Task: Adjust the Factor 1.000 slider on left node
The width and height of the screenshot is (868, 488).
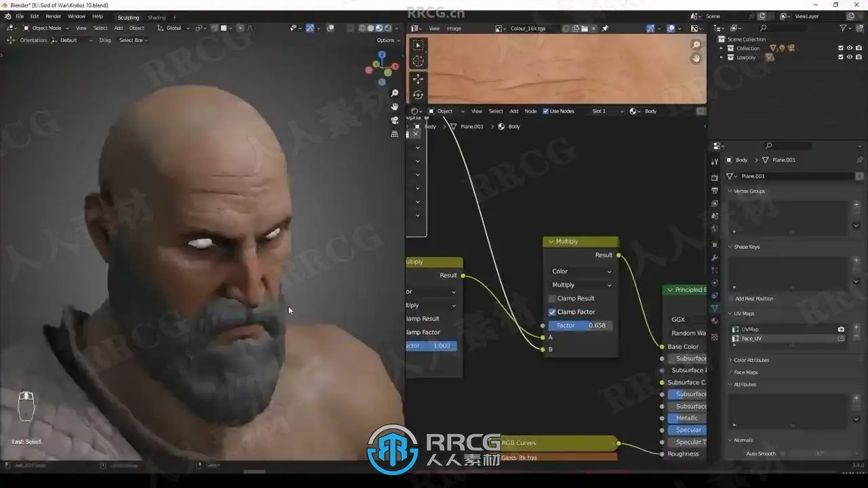Action: tap(431, 346)
